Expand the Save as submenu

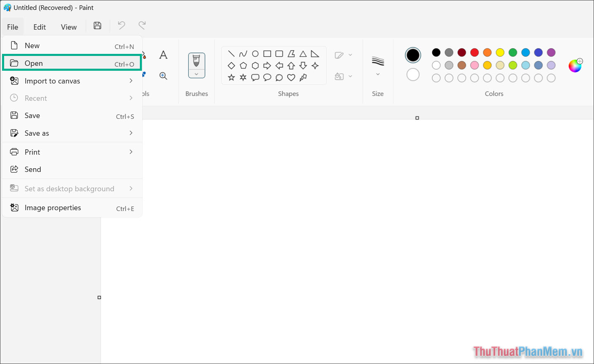[131, 133]
